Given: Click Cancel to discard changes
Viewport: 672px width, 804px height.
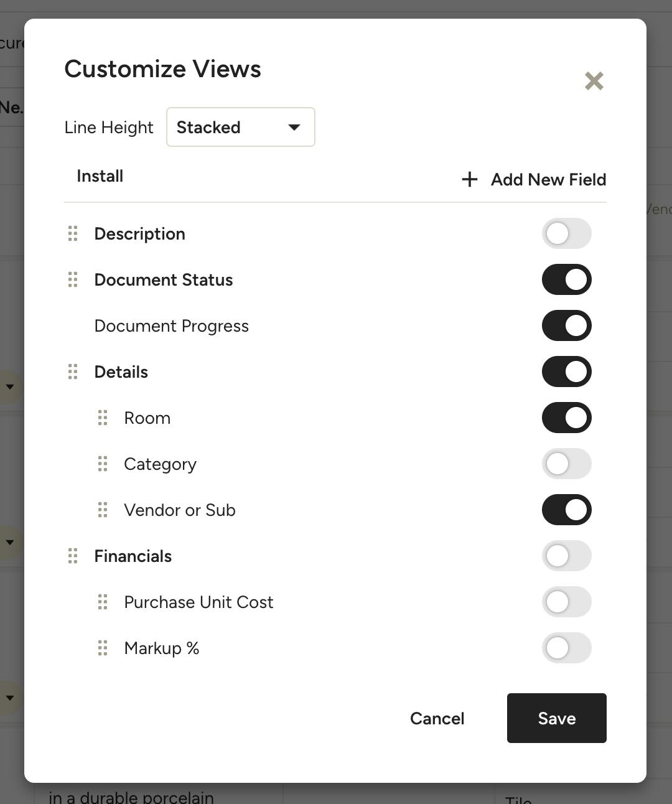Looking at the screenshot, I should pos(437,718).
